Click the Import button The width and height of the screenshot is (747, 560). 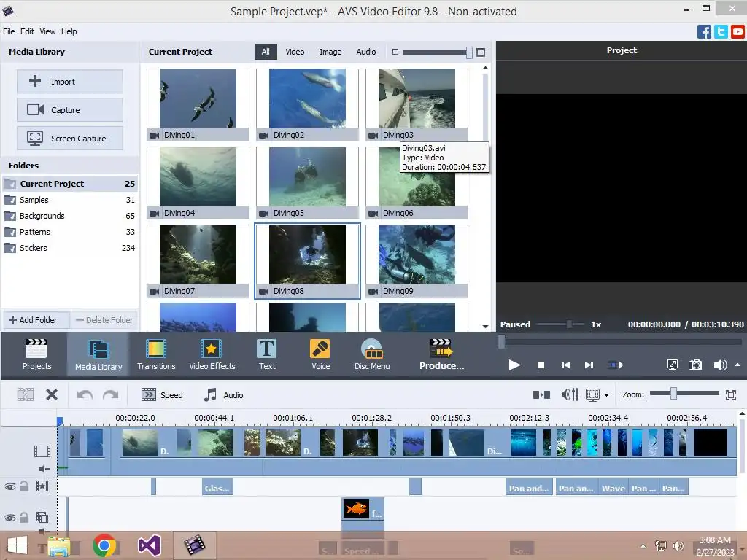coord(70,82)
